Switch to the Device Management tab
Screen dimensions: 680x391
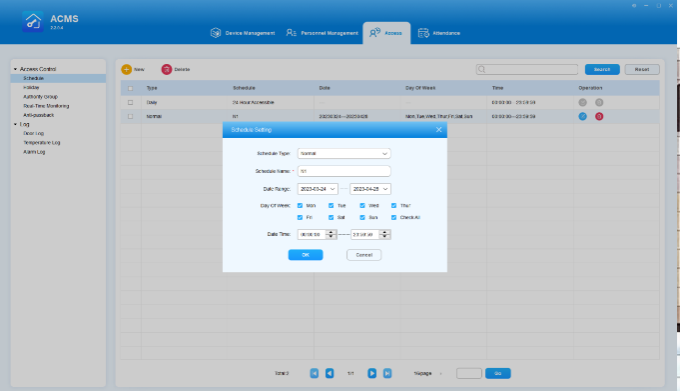(x=242, y=33)
